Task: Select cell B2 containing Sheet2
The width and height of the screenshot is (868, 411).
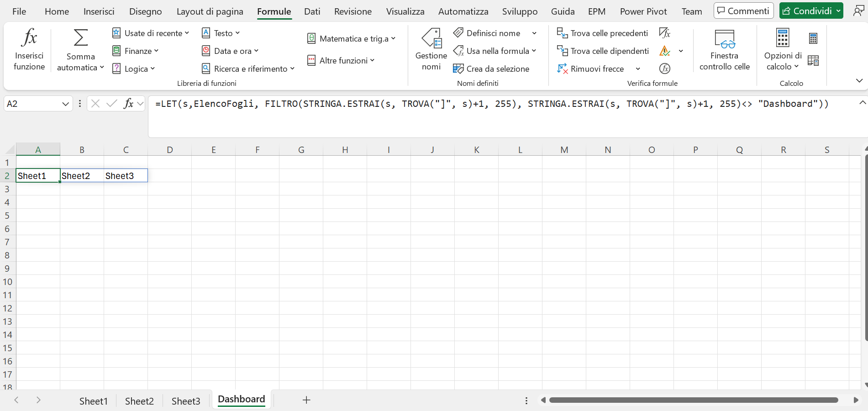Action: pyautogui.click(x=82, y=176)
